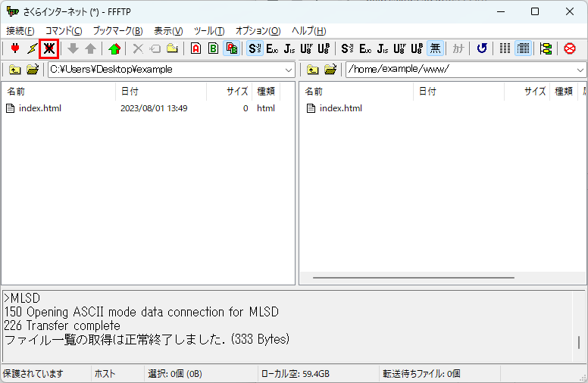Click the Connect plug icon
The width and height of the screenshot is (588, 383).
(x=14, y=48)
